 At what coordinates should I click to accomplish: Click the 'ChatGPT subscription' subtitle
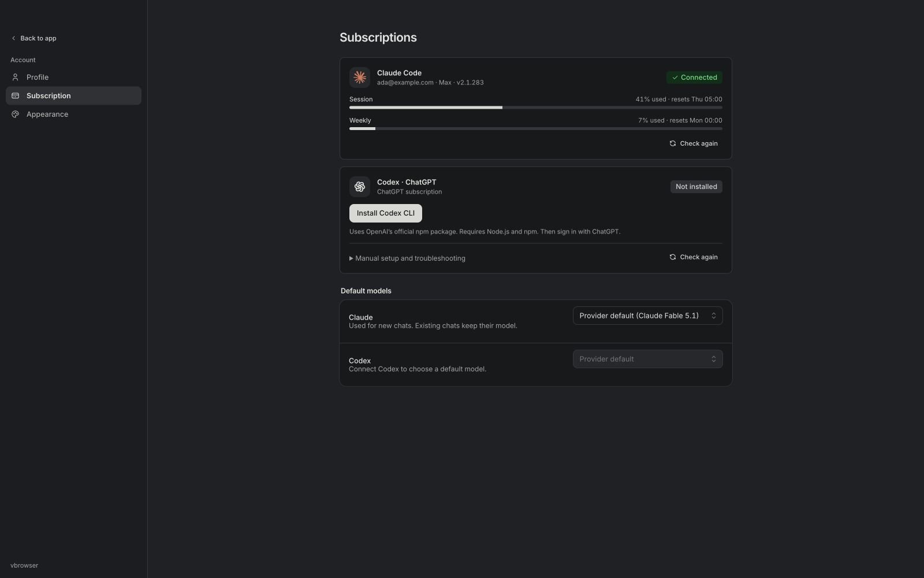409,192
